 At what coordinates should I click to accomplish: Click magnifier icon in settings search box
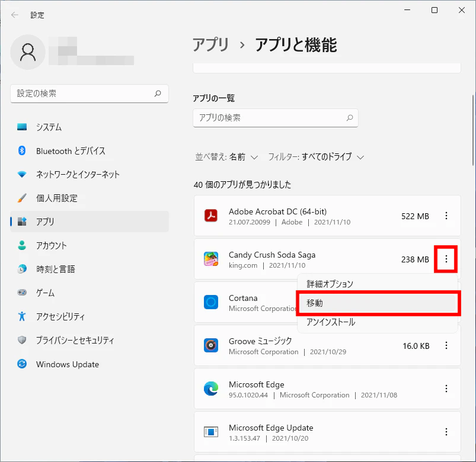coord(158,94)
